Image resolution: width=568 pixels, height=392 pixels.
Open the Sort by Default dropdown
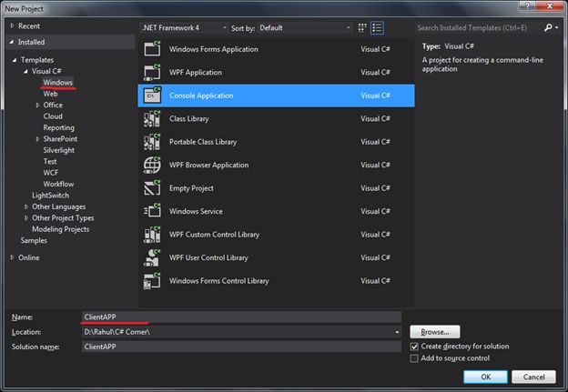coord(305,28)
